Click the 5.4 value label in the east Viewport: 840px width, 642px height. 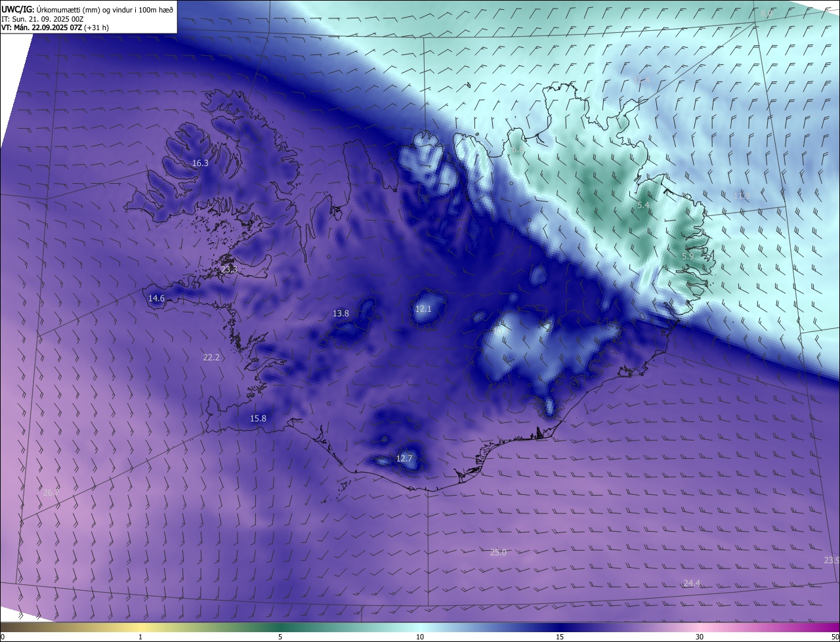tap(643, 205)
